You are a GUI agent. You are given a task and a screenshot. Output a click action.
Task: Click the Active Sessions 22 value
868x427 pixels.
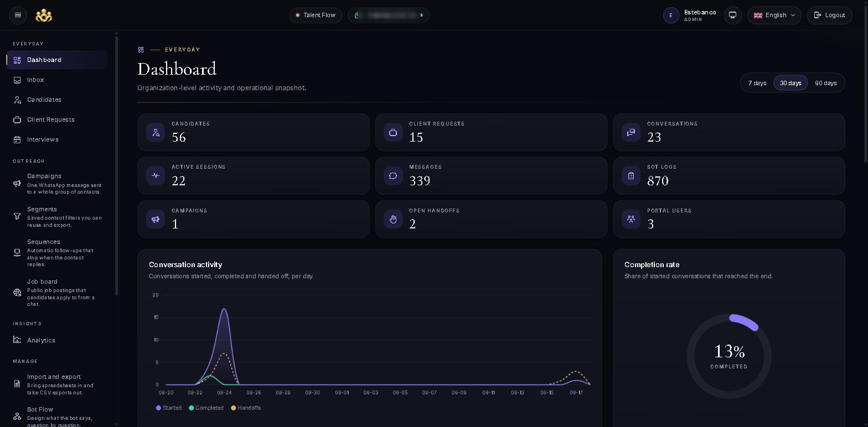coord(179,181)
